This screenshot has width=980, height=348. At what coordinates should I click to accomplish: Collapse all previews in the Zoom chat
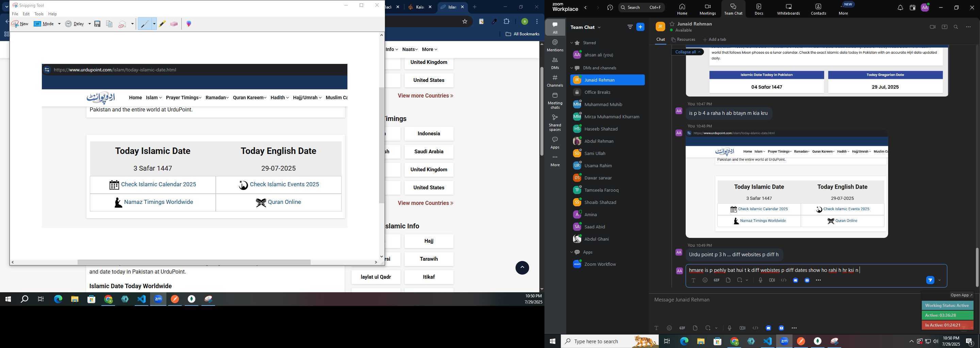pos(688,52)
